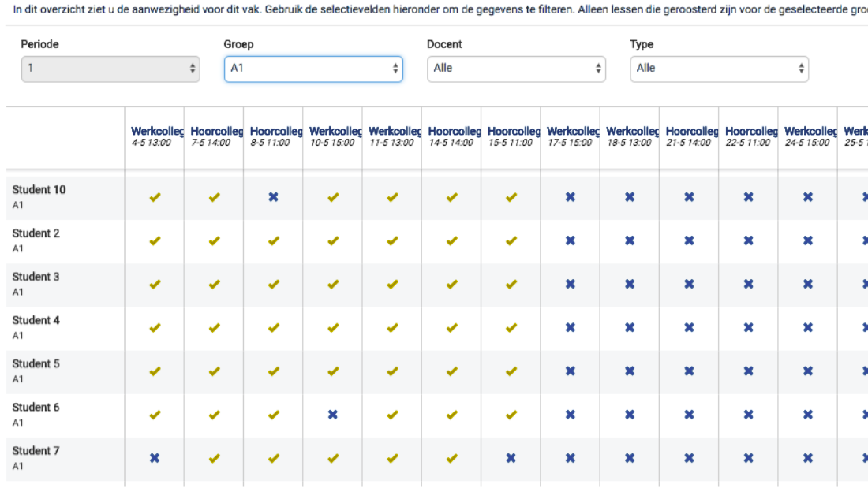
Task: Click the Periode label above the dropdown
Action: click(40, 44)
